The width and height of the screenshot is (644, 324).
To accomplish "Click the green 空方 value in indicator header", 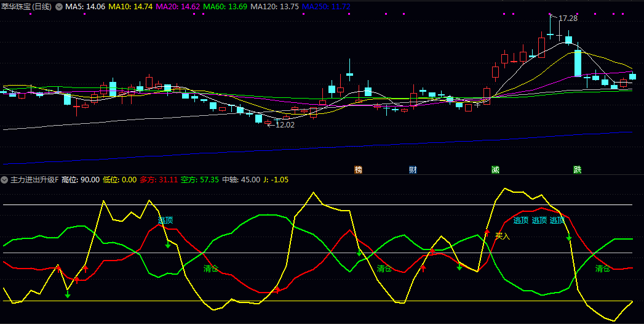I will [x=200, y=180].
